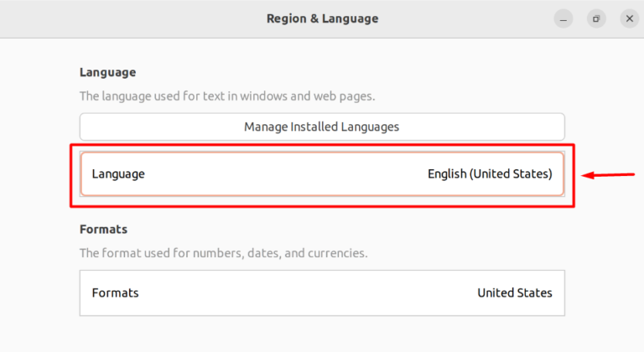Viewport: 644px width, 352px height.
Task: Select the bold Formats section heading
Action: tap(103, 229)
